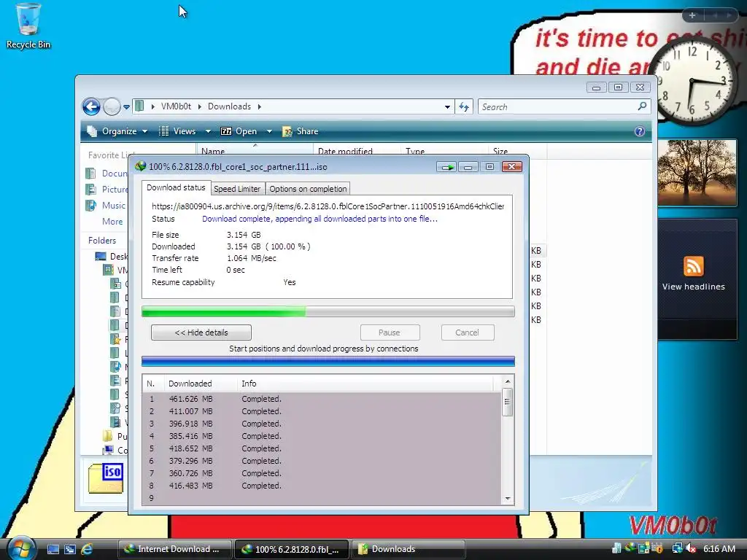747x560 pixels.
Task: Select connection row 4 with 385.416 MB
Action: pyautogui.click(x=322, y=436)
